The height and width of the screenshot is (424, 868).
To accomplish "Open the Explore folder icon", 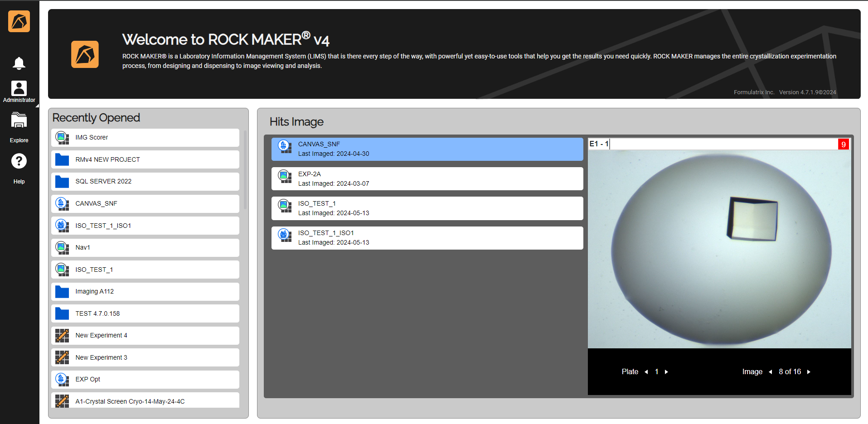I will (19, 120).
